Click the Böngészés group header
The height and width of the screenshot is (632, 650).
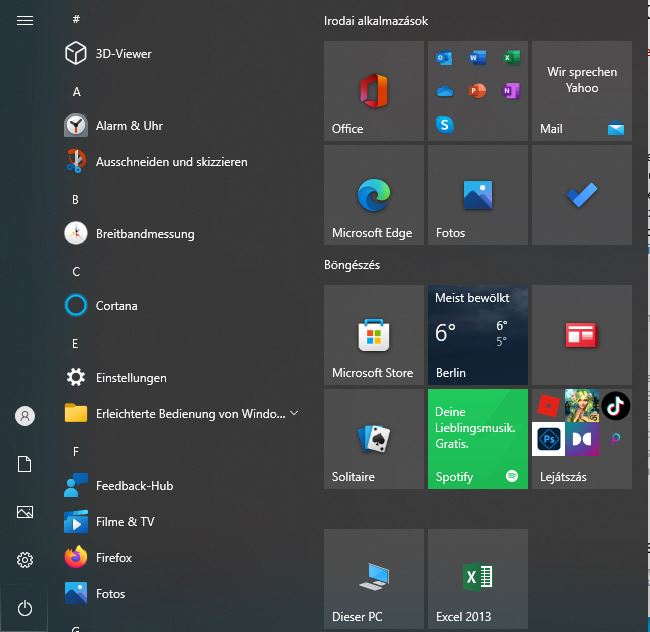pyautogui.click(x=352, y=265)
